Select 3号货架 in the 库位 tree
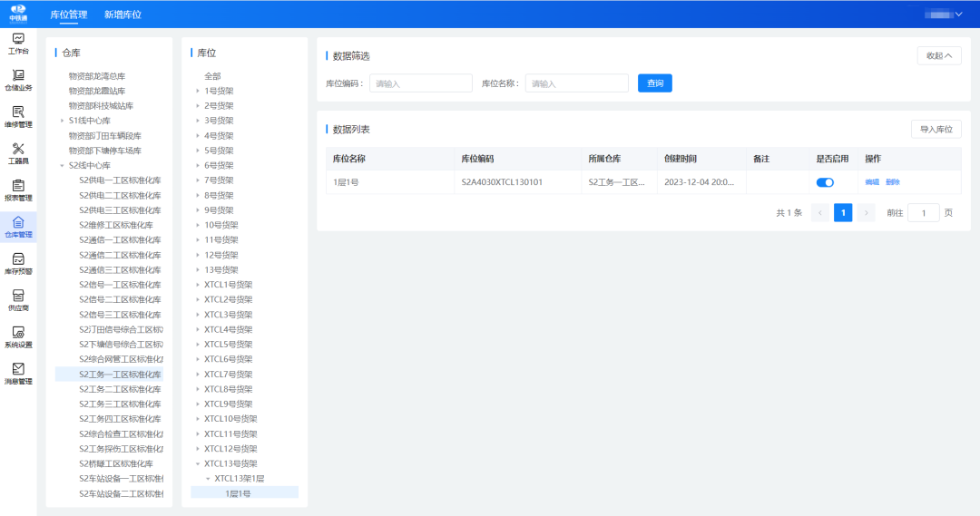Image resolution: width=980 pixels, height=516 pixels. coord(219,121)
